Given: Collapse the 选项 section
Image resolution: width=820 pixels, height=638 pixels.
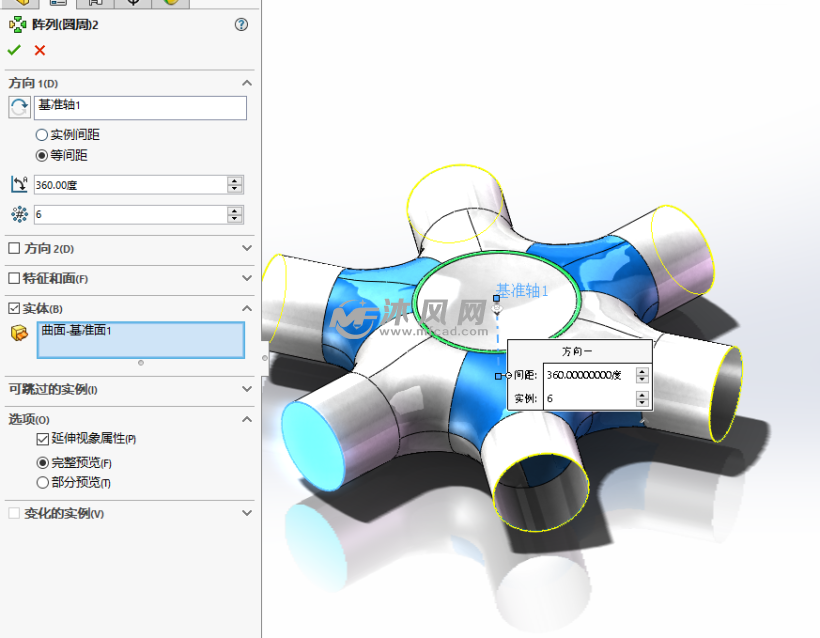Looking at the screenshot, I should pyautogui.click(x=247, y=419).
